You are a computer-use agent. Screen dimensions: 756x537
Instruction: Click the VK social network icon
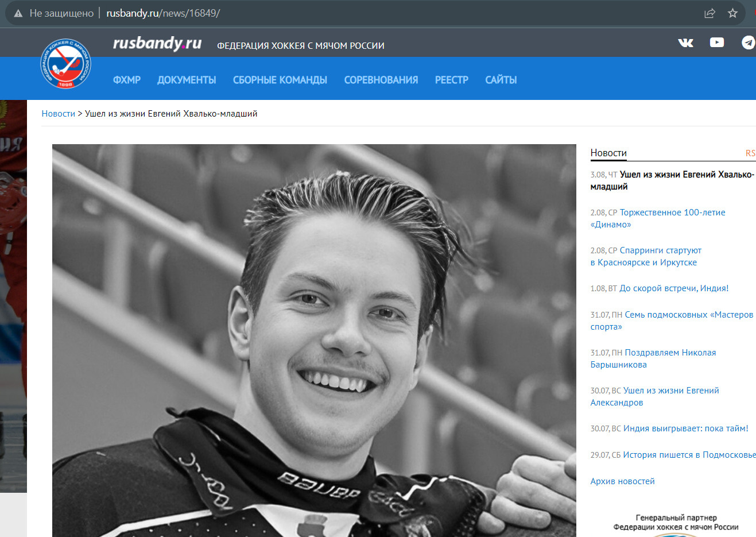click(x=685, y=43)
